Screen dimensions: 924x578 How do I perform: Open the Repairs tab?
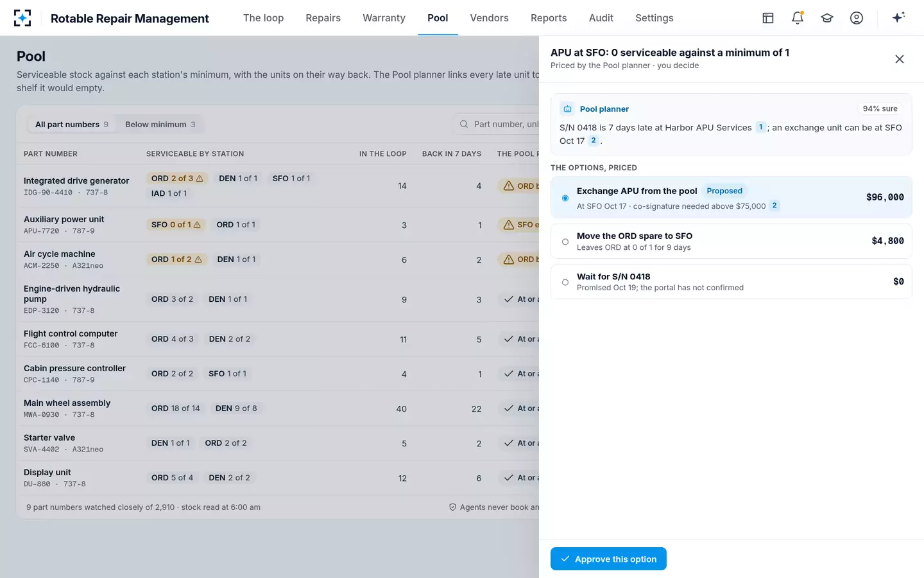[x=323, y=18]
